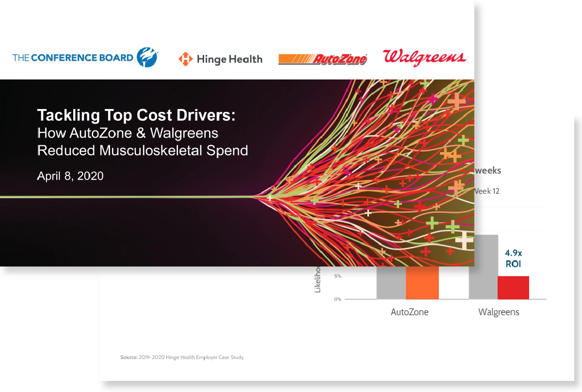Click the '5%' axis tick label
Viewport: 582px width, 392px height.
(x=337, y=276)
